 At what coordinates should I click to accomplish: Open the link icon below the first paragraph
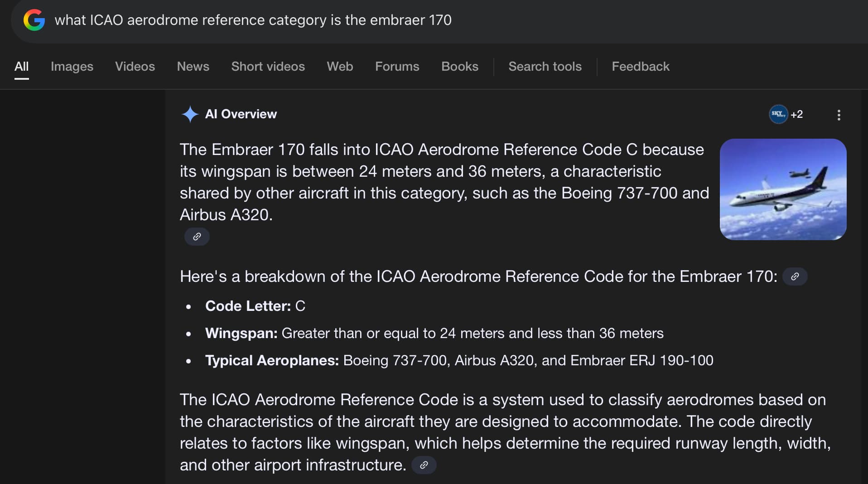(196, 236)
